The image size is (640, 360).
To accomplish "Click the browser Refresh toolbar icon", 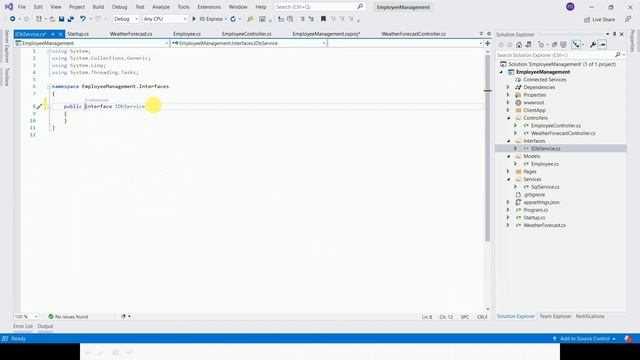I will 233,19.
